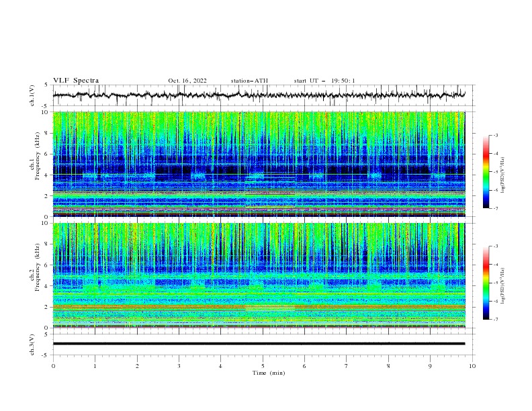Click the ch.3 flat black trace
Screen dimensions: 532x411
(x=259, y=344)
